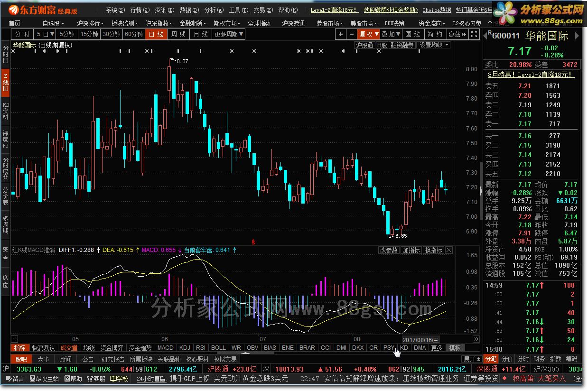Open 客服 customer service icon

point(96,379)
